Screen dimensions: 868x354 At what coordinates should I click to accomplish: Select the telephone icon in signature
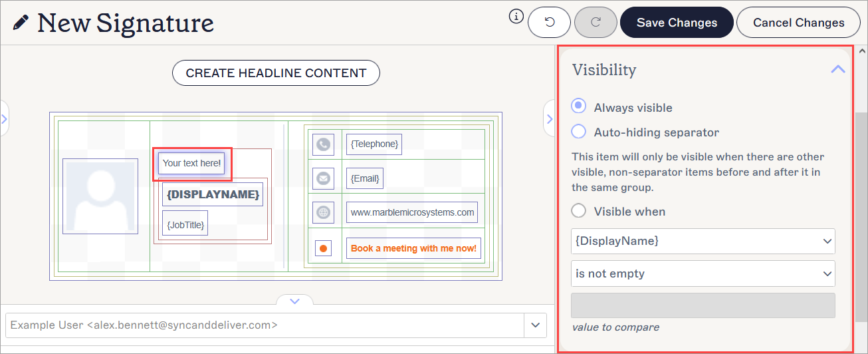(x=323, y=144)
